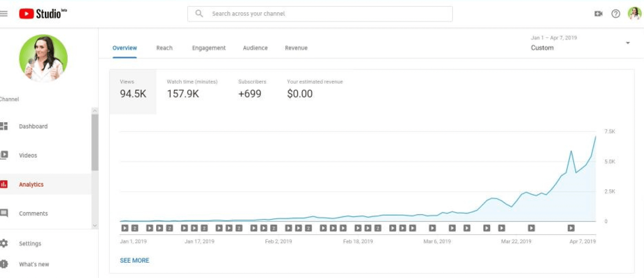The width and height of the screenshot is (644, 278).
Task: Switch to the Engagement tab
Action: point(209,48)
